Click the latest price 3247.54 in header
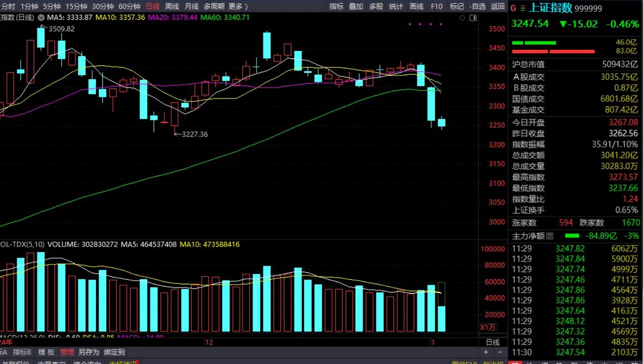The height and width of the screenshot is (364, 643). click(x=530, y=24)
